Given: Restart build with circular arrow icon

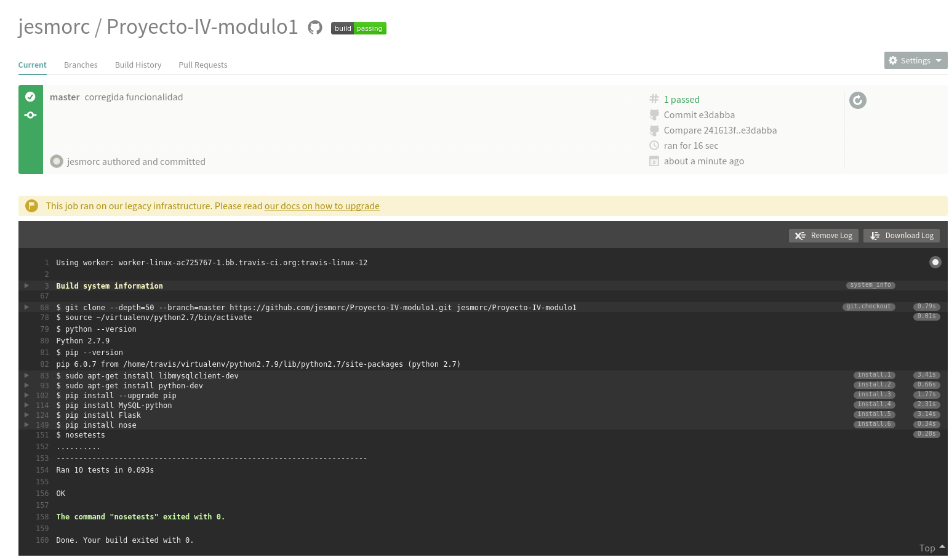Looking at the screenshot, I should coord(858,100).
